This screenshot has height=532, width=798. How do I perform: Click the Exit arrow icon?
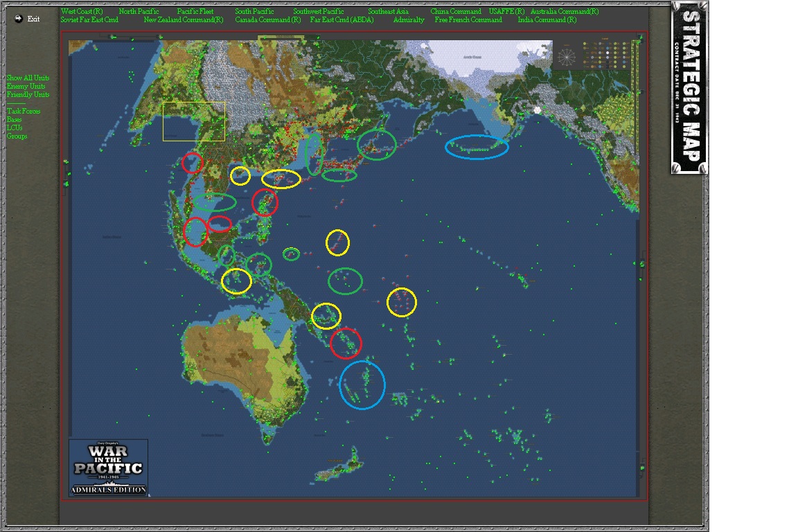pos(18,19)
